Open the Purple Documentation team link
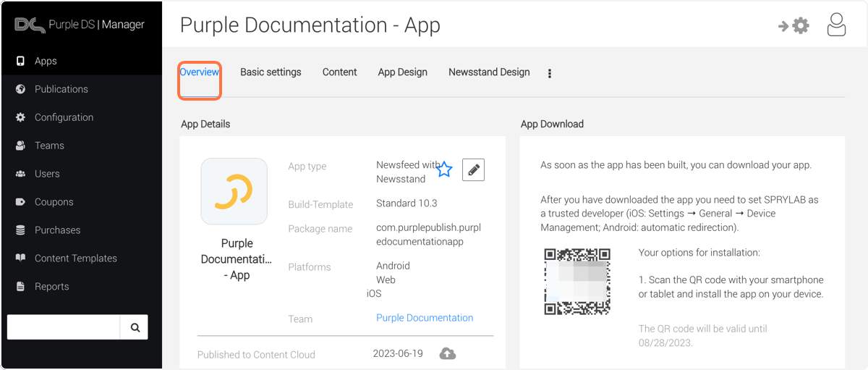Screen dimensions: 868x370 (x=425, y=318)
